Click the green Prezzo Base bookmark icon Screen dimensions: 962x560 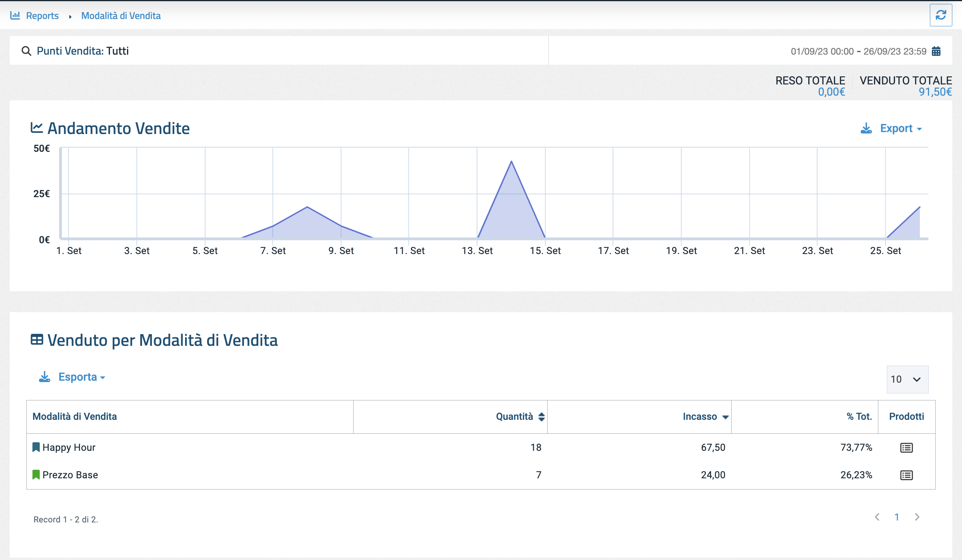pos(36,475)
